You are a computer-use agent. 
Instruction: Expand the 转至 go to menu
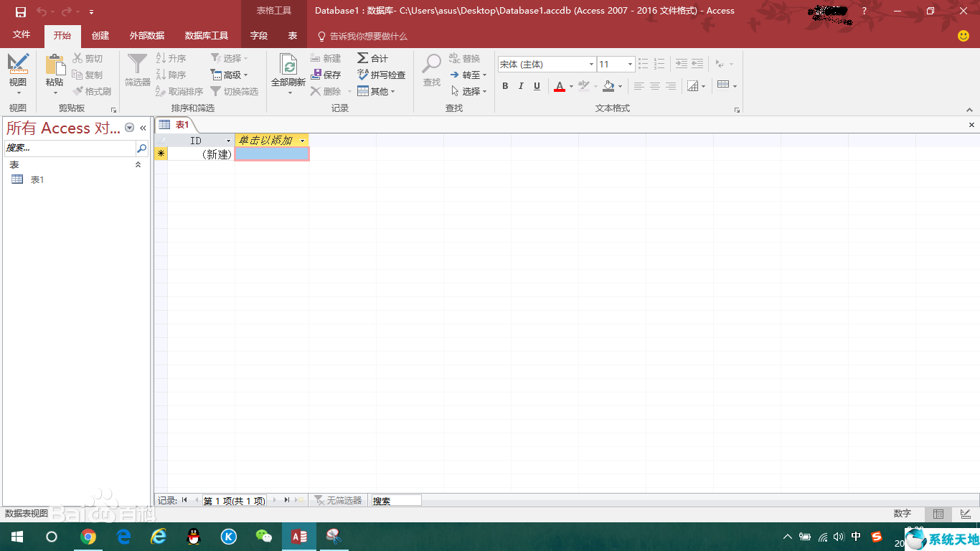468,75
